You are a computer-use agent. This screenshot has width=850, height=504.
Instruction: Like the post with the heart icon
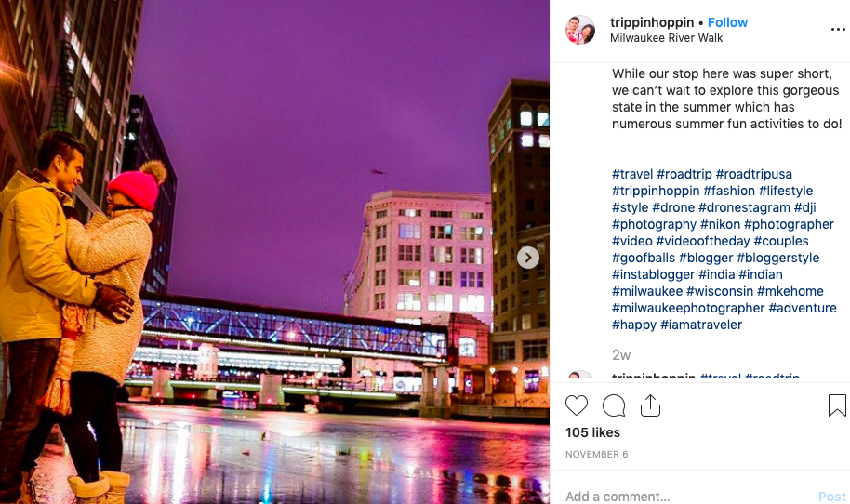pyautogui.click(x=577, y=405)
